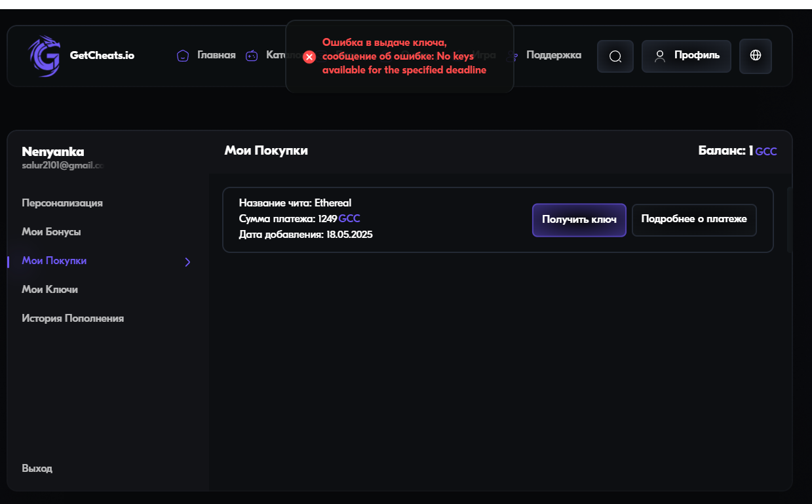Click the purchases list scrollbar
Image resolution: width=812 pixels, height=504 pixels.
[x=789, y=220]
